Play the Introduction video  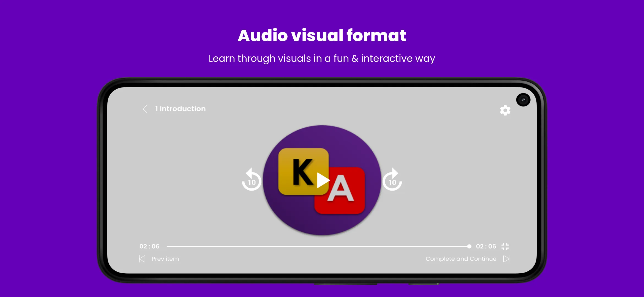tap(323, 180)
